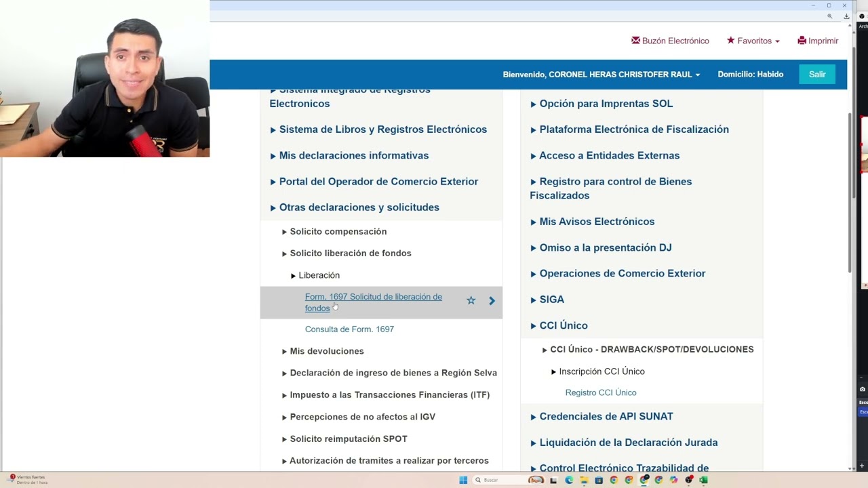Click the Salir logout button
Viewport: 868px width, 488px height.
tap(817, 75)
